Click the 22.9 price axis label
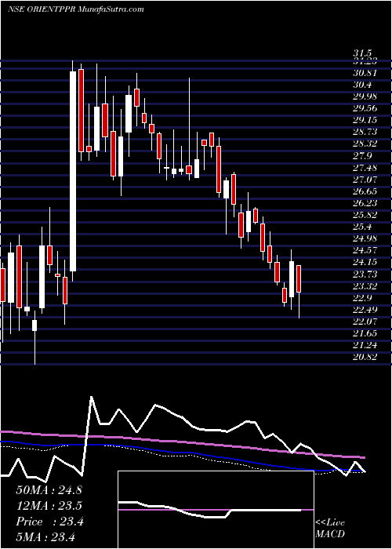 coord(362,298)
